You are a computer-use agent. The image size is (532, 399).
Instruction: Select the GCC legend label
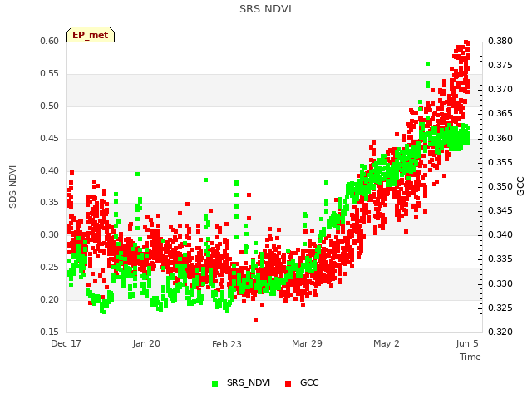tap(309, 382)
